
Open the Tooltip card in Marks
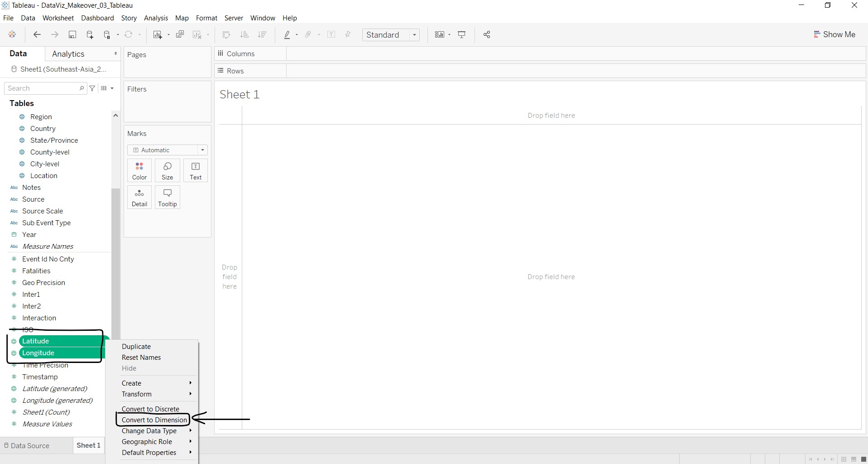click(167, 198)
